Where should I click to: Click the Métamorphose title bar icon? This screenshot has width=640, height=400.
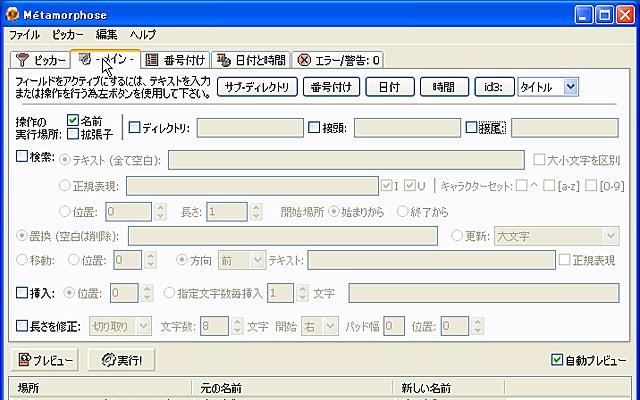click(x=13, y=15)
